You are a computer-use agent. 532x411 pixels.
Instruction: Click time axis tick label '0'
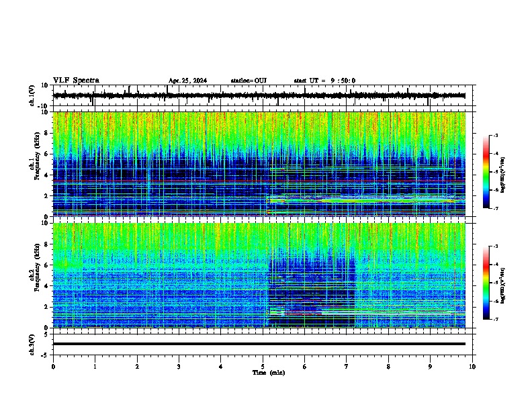(53, 367)
